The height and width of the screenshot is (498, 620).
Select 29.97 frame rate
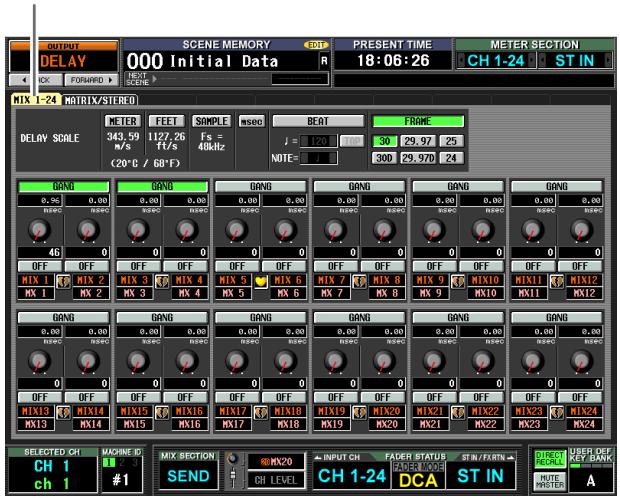tap(418, 141)
